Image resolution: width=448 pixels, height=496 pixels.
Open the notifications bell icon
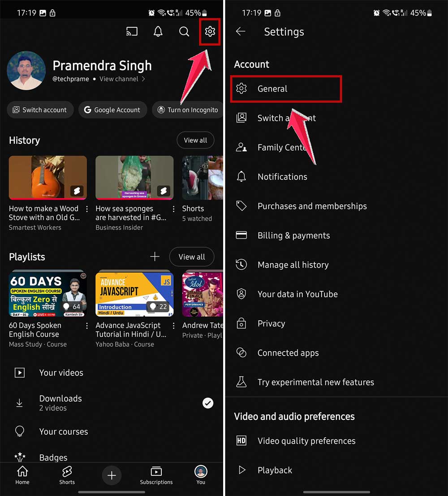[x=158, y=31]
